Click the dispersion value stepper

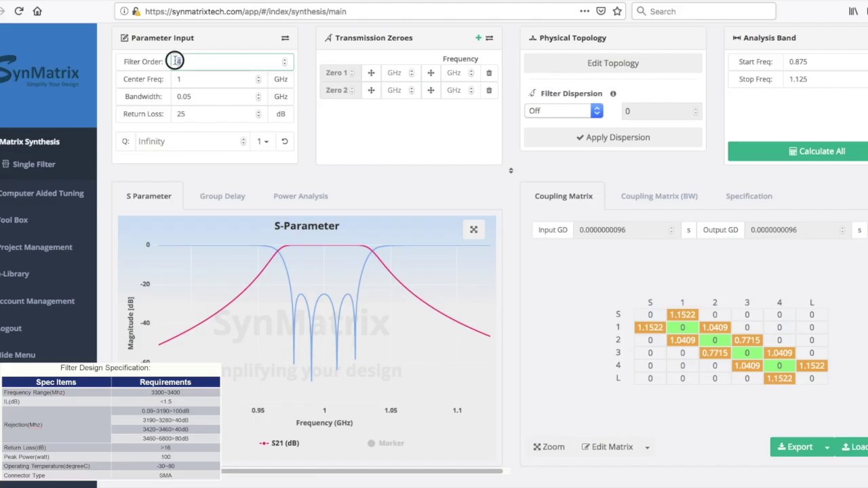[696, 111]
